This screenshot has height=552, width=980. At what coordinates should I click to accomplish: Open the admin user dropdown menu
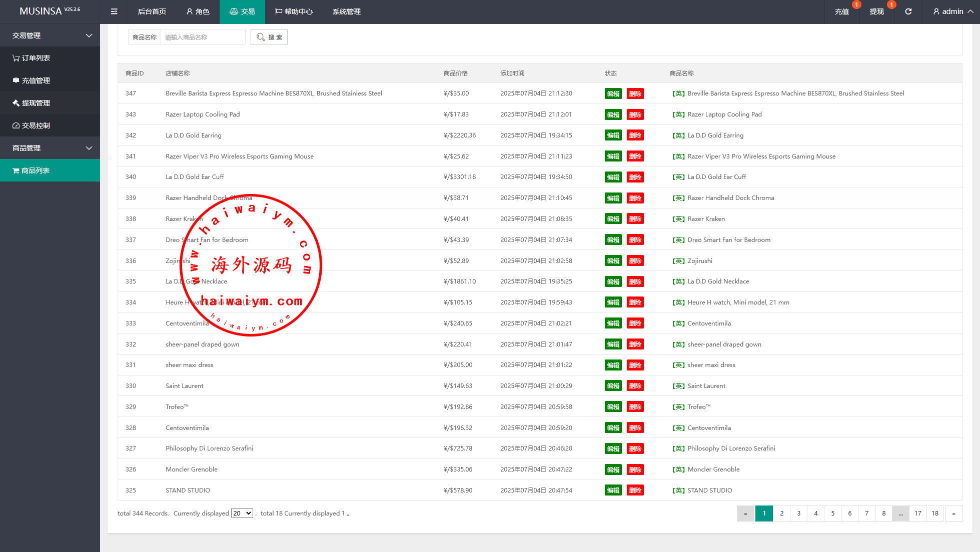click(x=952, y=11)
